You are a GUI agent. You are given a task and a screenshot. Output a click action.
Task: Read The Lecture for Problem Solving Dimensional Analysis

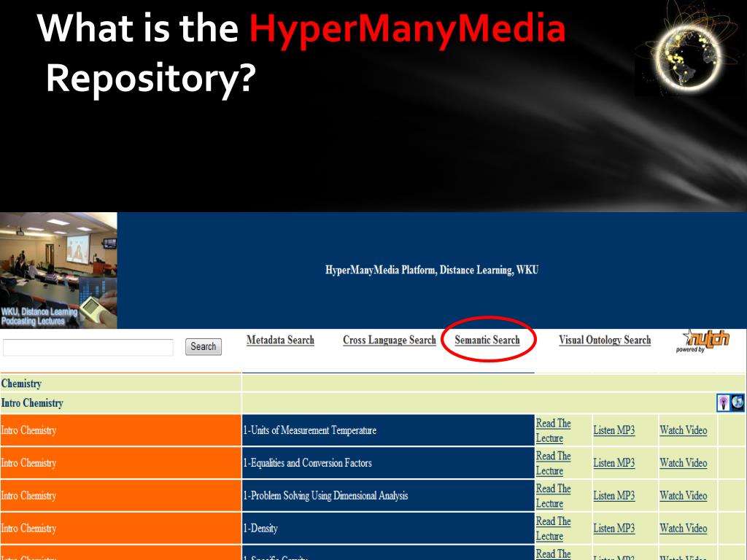(553, 496)
